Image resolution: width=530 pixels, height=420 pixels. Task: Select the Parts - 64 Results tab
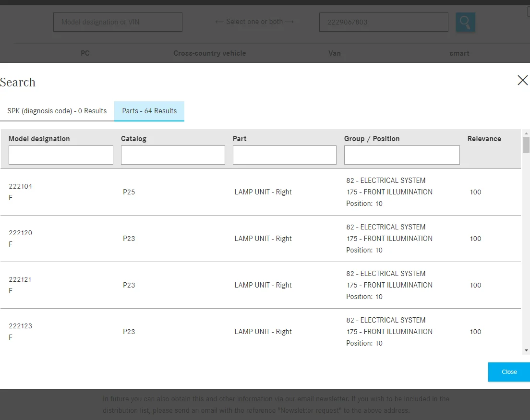149,111
